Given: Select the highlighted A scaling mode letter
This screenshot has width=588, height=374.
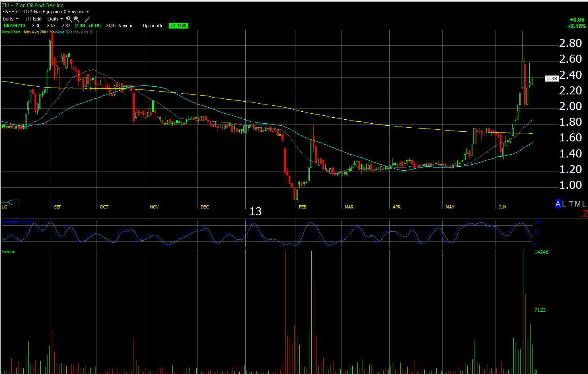Looking at the screenshot, I should pyautogui.click(x=558, y=204).
